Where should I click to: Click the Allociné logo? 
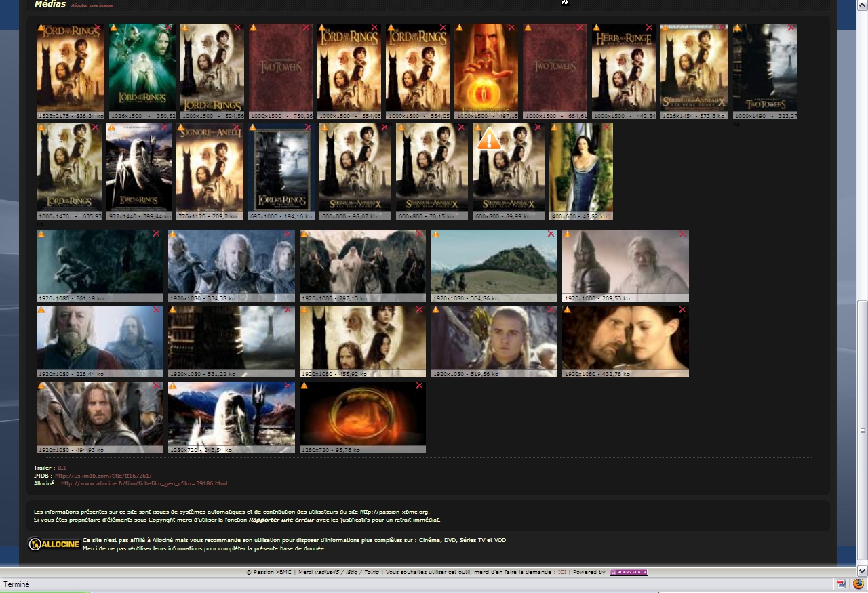[x=54, y=544]
